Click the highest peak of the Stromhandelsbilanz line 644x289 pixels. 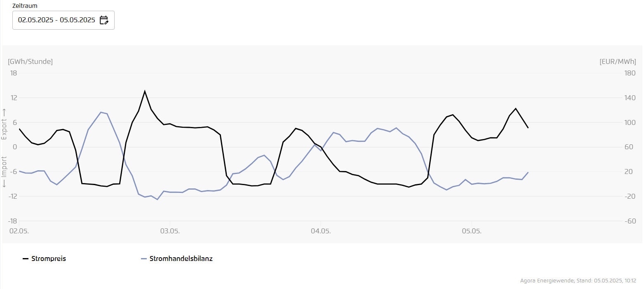[101, 112]
